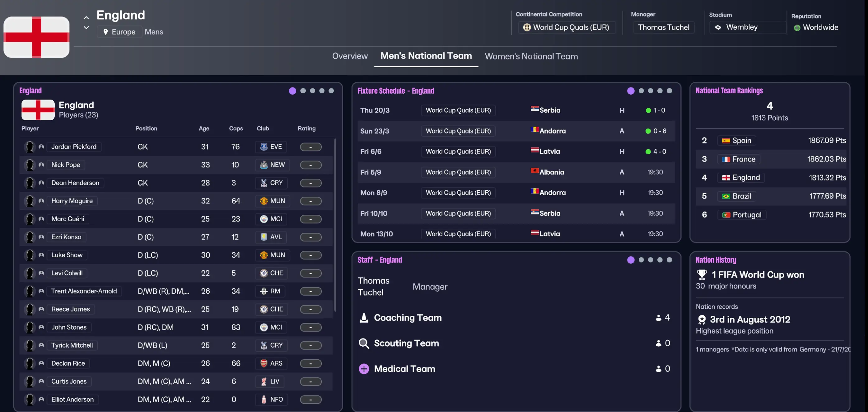Click Latvia flag in Fri 6/6 fixture

[534, 150]
